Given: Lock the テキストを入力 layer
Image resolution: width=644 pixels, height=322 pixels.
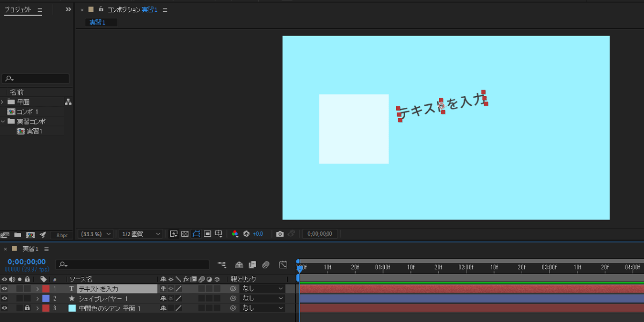Looking at the screenshot, I should pos(27,289).
